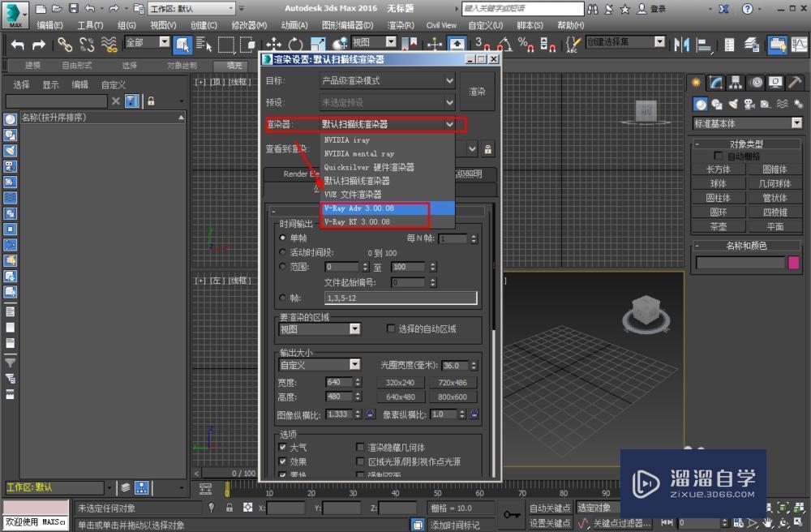Select the Cameras creation category icon
This screenshot has height=532, width=811.
pyautogui.click(x=748, y=103)
